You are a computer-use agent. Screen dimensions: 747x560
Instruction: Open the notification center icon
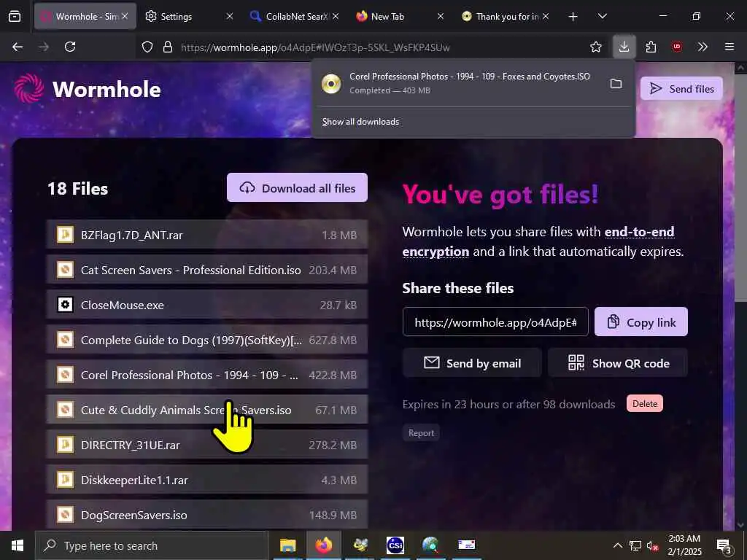click(724, 546)
